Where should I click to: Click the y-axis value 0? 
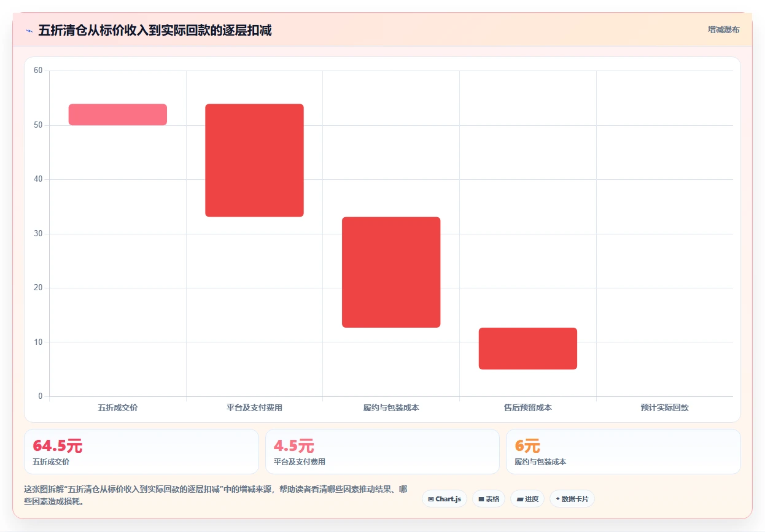(41, 396)
